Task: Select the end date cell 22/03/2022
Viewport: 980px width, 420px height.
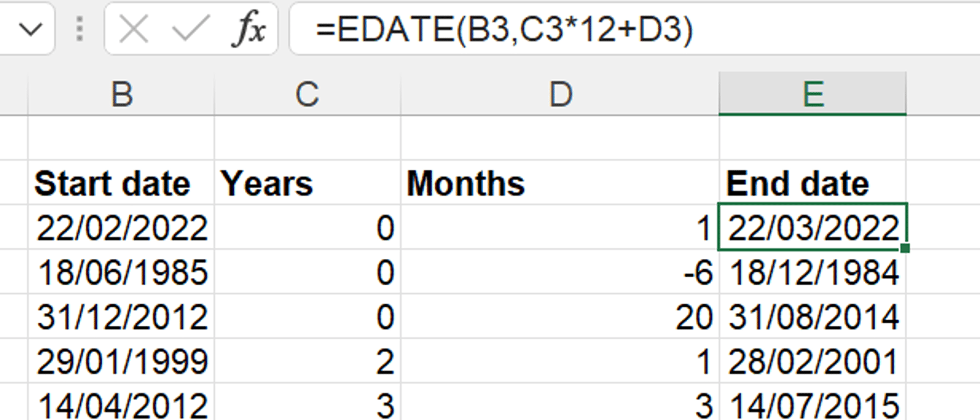Action: (812, 228)
